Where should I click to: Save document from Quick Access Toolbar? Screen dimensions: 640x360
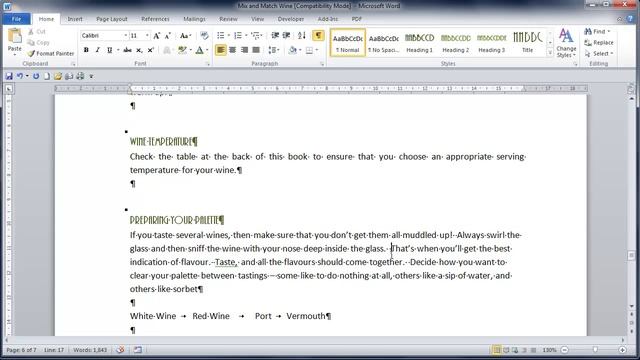point(9,76)
